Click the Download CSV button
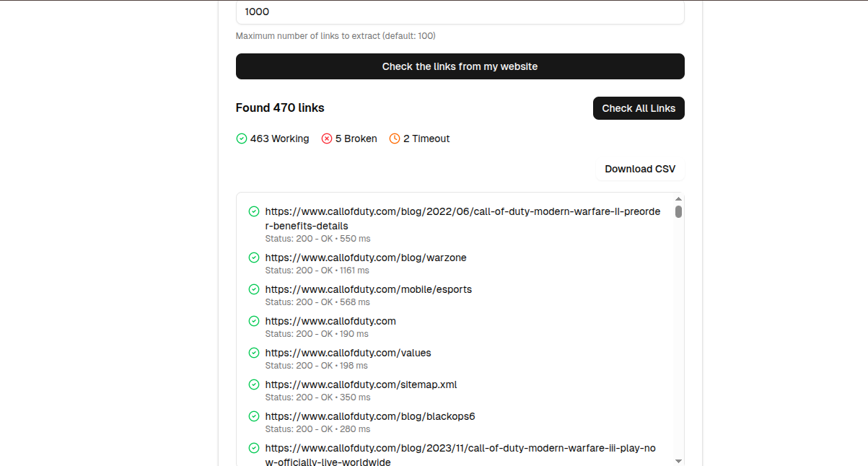868x466 pixels. [639, 169]
